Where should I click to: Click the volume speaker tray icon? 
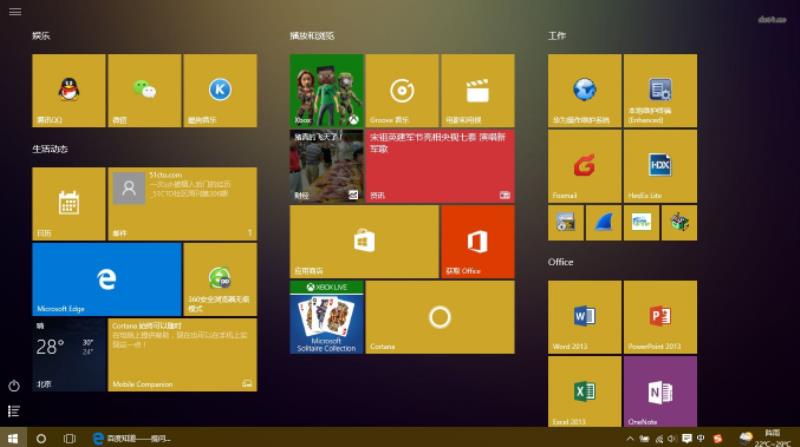coord(671,438)
